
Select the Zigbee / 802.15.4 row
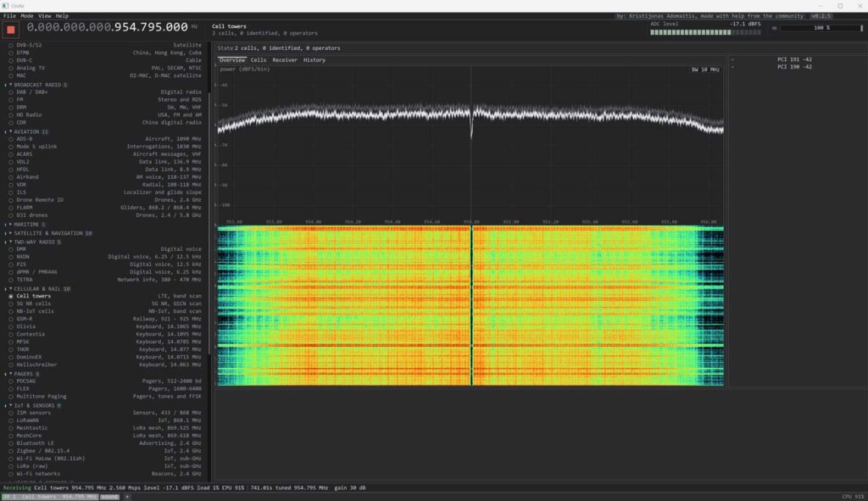coord(105,451)
